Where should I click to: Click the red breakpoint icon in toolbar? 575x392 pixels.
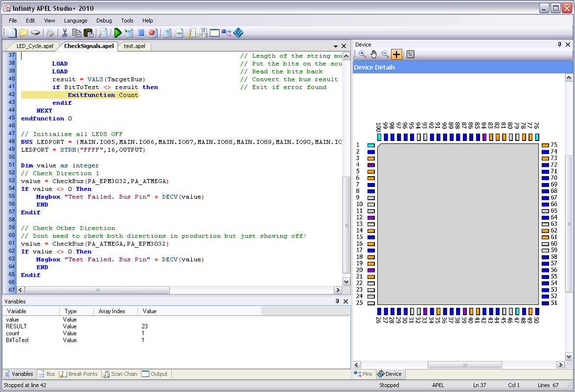(153, 33)
